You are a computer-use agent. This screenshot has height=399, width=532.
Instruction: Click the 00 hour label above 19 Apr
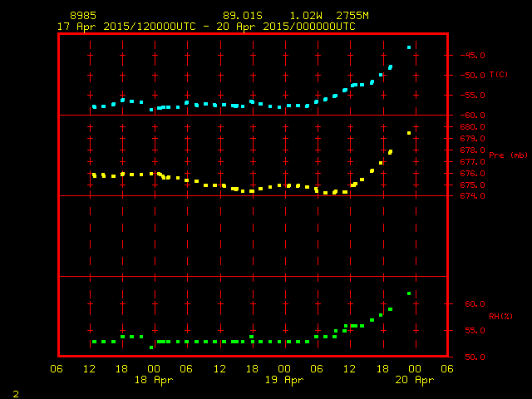coord(284,369)
